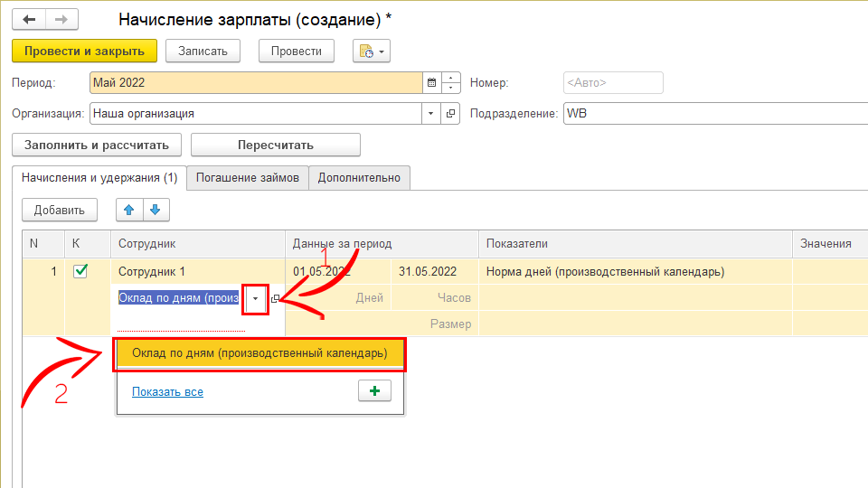868x488 pixels.
Task: Click into the Подразделение field
Action: click(x=714, y=114)
